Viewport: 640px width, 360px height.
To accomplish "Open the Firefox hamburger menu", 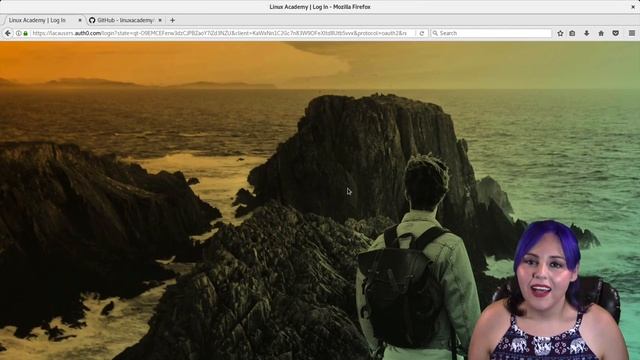I will (x=631, y=33).
